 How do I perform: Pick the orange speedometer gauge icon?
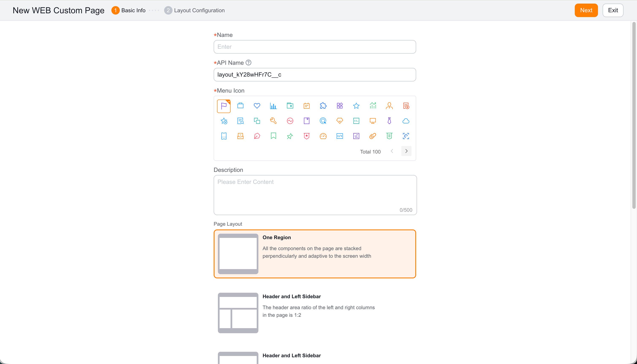323,136
